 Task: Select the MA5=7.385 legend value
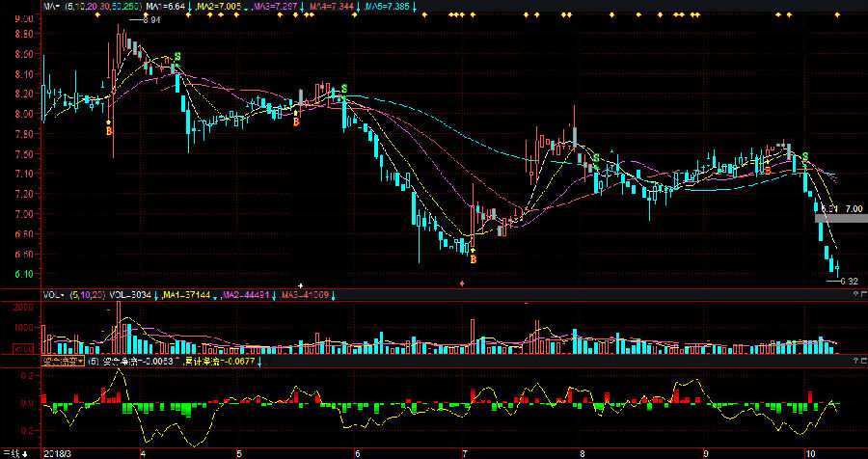tap(388, 7)
